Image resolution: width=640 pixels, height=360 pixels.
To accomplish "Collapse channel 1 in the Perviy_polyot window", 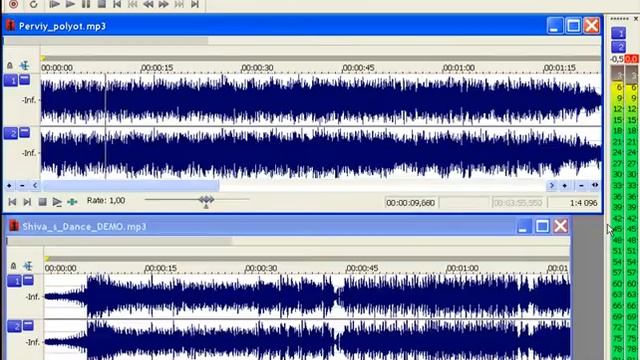I will 24,79.
